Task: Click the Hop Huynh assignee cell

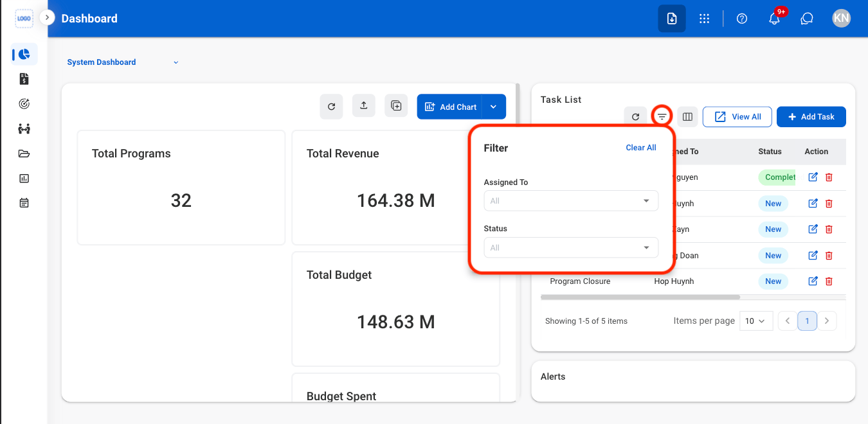Action: (x=674, y=281)
